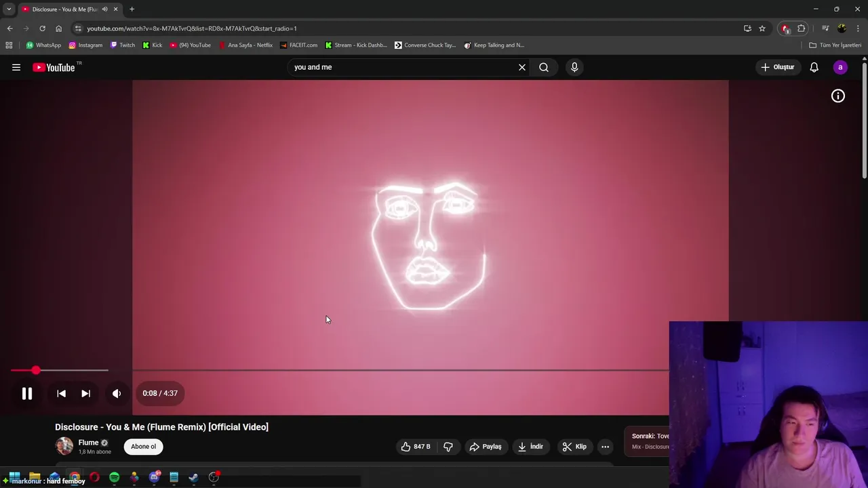Open the Converse Chuck Taylor bookmark
868x488 pixels.
click(425, 45)
